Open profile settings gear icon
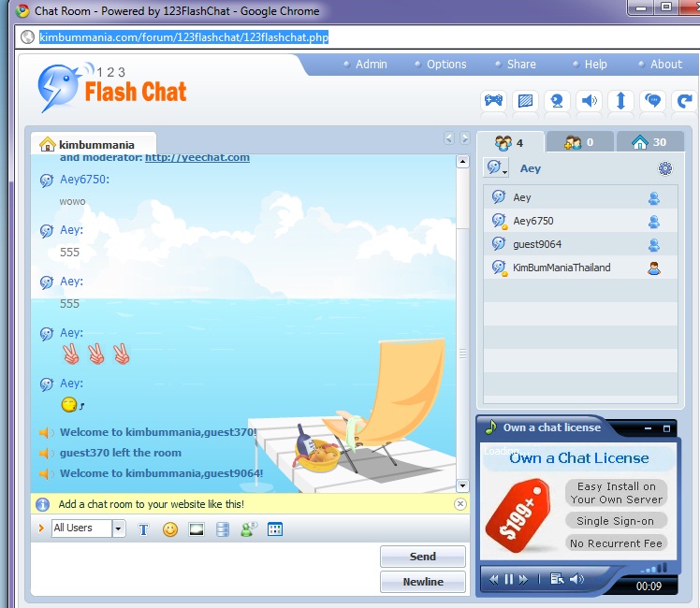The height and width of the screenshot is (608, 700). (665, 168)
